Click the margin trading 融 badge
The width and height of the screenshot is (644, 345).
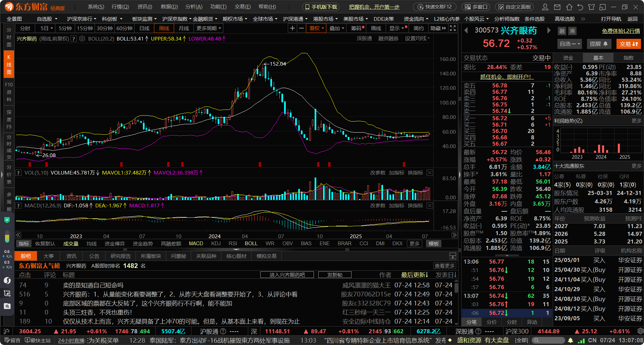[x=562, y=31]
